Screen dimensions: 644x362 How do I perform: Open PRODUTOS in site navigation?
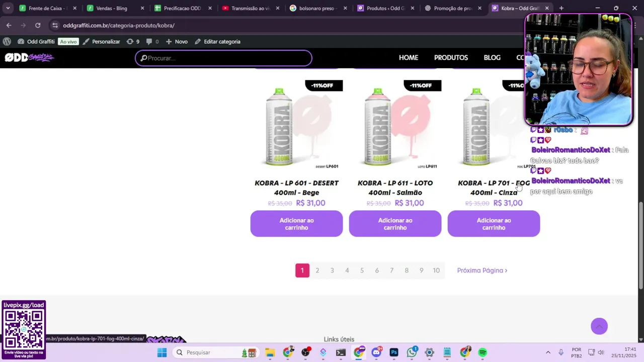pyautogui.click(x=451, y=58)
